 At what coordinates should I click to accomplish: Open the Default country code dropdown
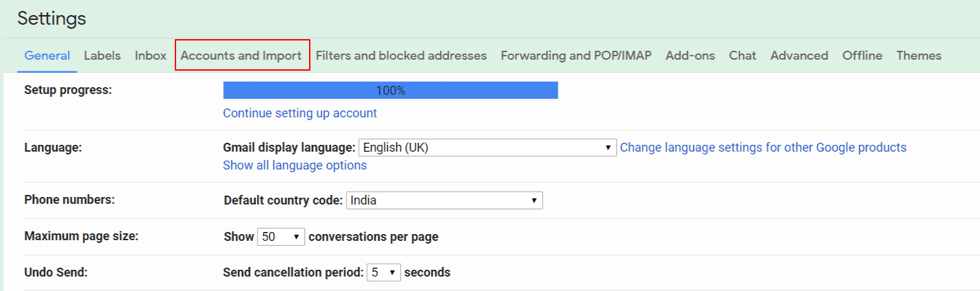pos(444,201)
